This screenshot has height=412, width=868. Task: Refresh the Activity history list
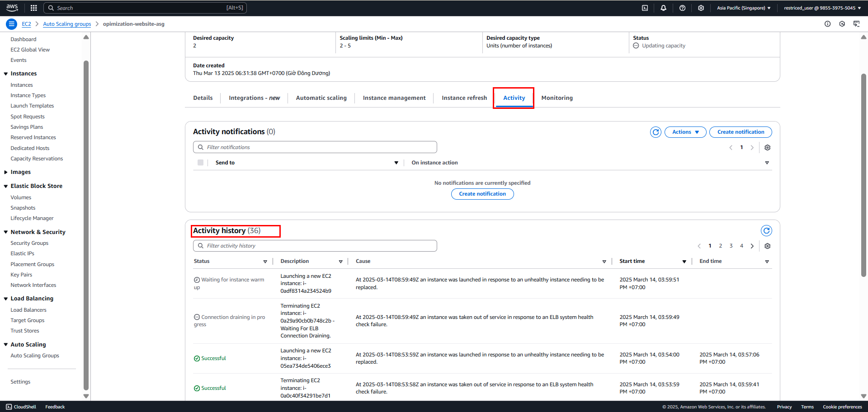click(x=767, y=231)
